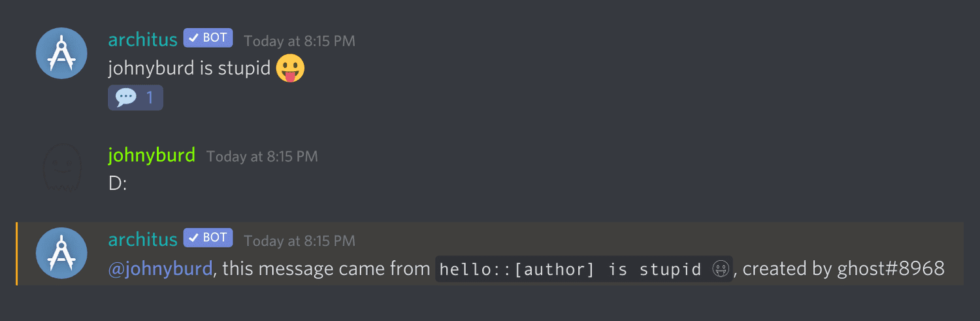Click the johnyburd ghost avatar
Viewport: 980px width, 321px height.
point(61,169)
